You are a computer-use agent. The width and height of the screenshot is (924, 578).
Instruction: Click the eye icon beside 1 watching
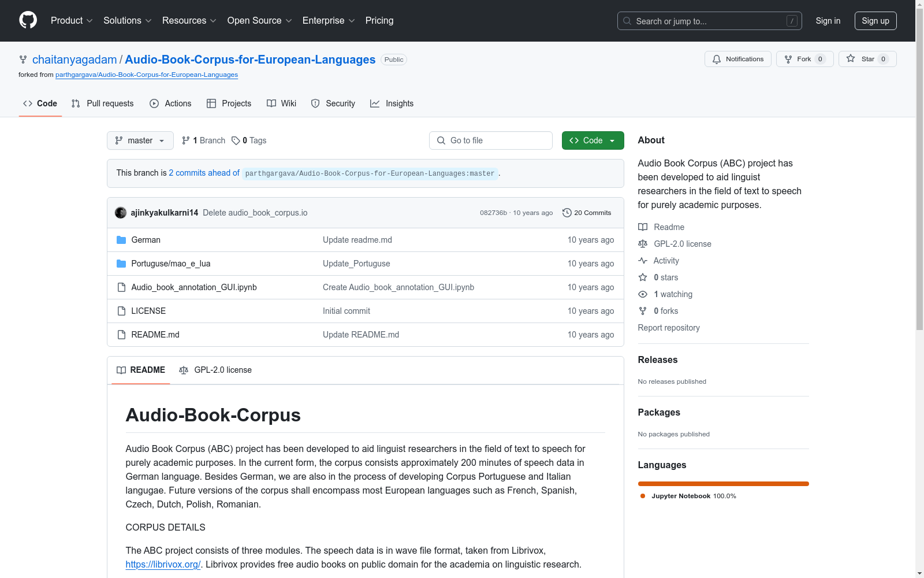pyautogui.click(x=643, y=294)
